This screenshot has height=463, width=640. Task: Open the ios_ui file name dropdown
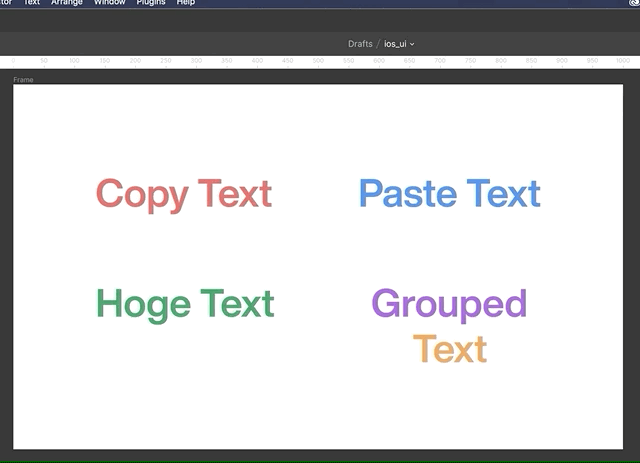click(399, 44)
